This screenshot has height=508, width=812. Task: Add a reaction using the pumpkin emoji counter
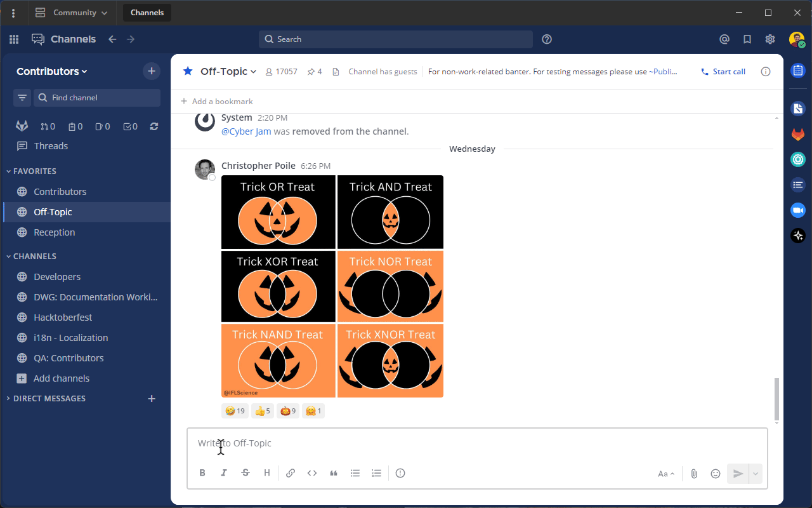[288, 411]
